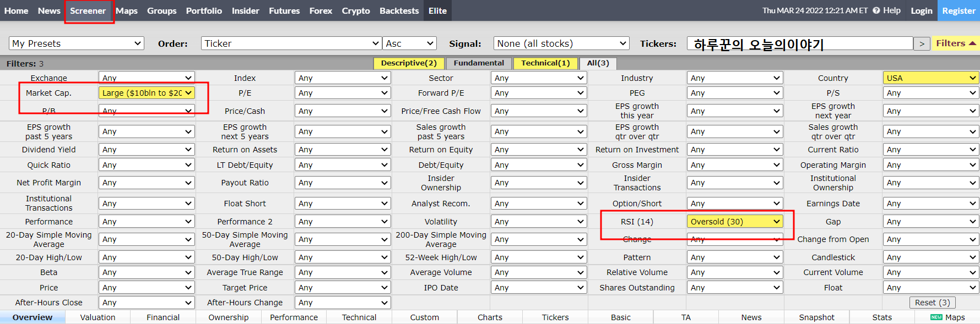Open the Screener navigation item
Image resolution: width=980 pixels, height=324 pixels.
click(88, 10)
